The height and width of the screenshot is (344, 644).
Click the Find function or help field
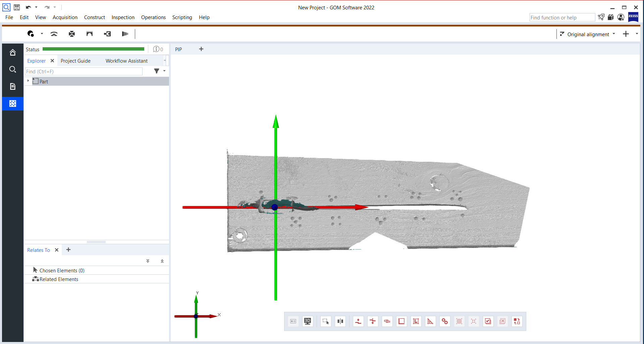[562, 17]
